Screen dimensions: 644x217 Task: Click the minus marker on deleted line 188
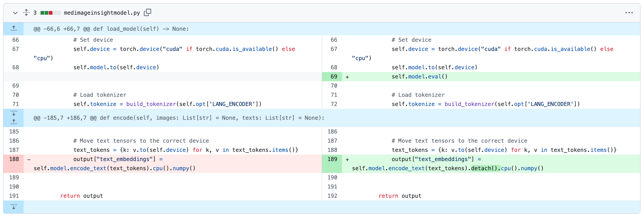click(29, 160)
